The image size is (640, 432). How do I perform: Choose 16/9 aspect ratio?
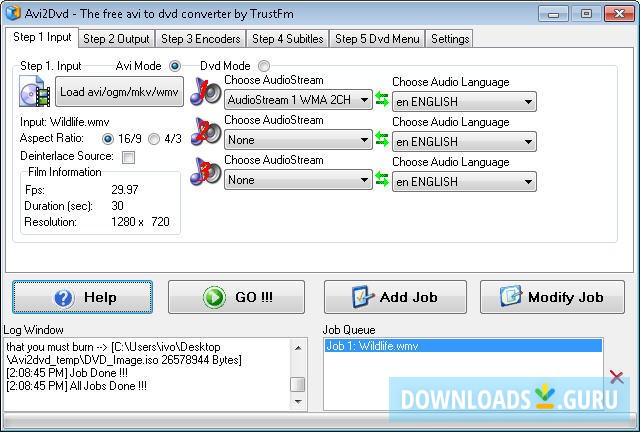point(108,139)
